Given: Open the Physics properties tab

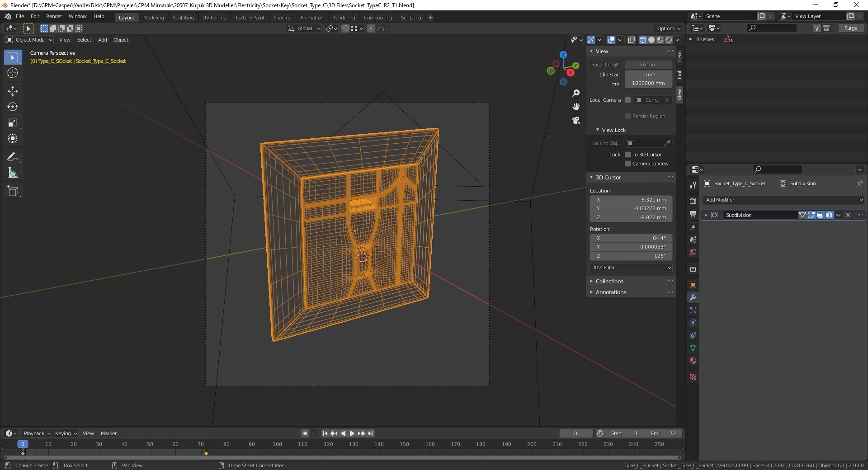Looking at the screenshot, I should 693,323.
